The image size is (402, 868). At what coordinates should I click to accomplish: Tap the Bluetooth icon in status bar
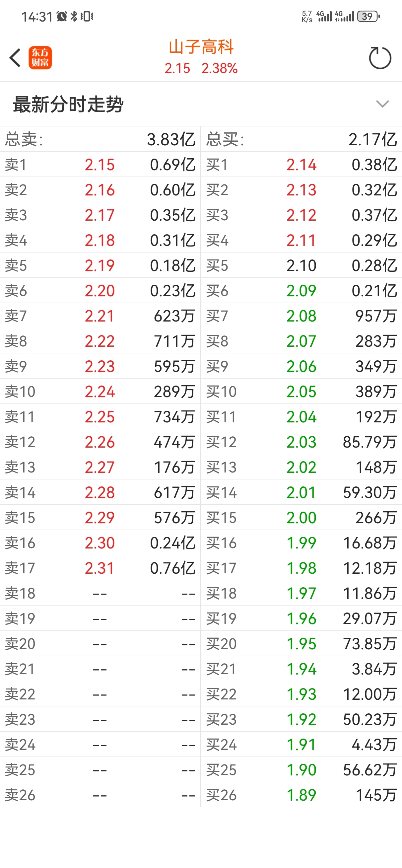(74, 16)
